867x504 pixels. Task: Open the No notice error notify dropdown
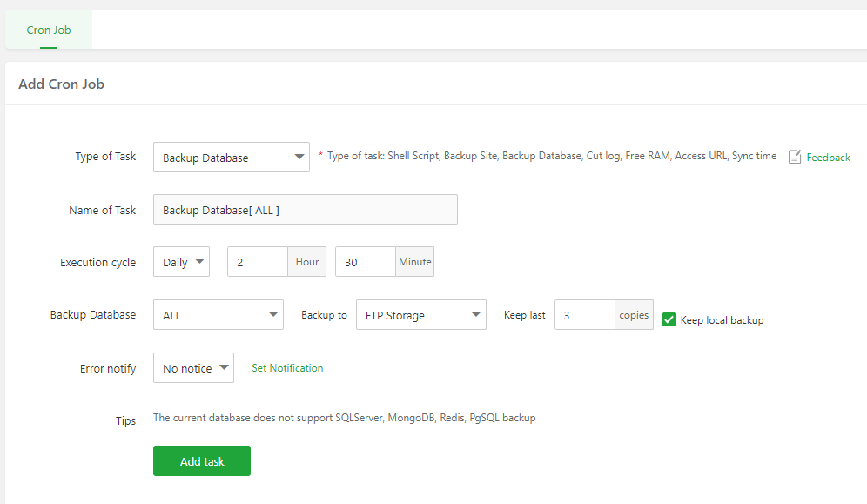(193, 368)
